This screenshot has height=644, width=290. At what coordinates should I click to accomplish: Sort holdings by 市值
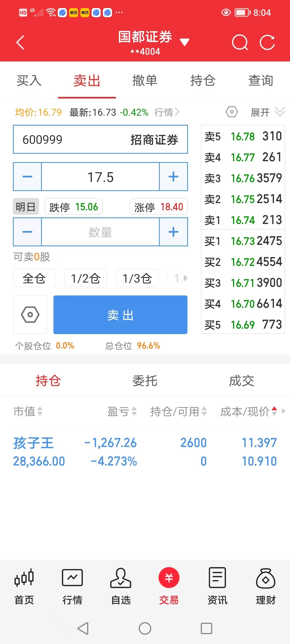point(28,411)
